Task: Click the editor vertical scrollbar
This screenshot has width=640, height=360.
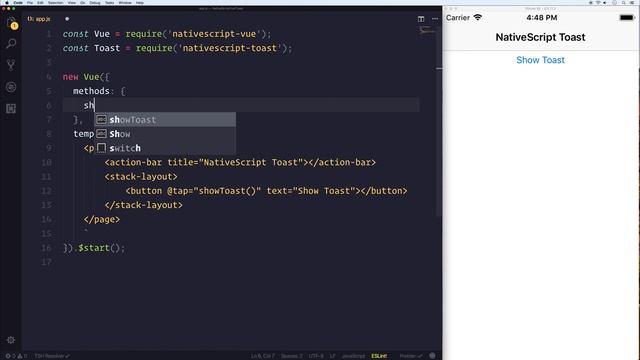Action: tap(439, 122)
